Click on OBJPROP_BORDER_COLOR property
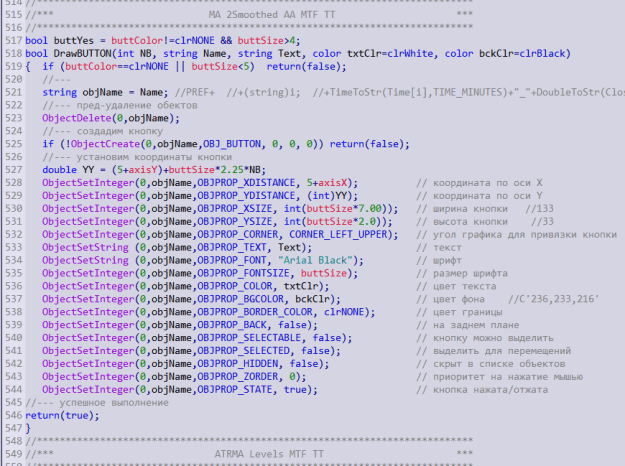The width and height of the screenshot is (625, 466). [x=255, y=312]
